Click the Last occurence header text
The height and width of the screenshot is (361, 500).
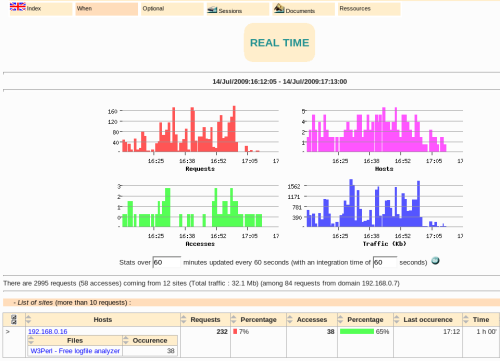tap(428, 320)
